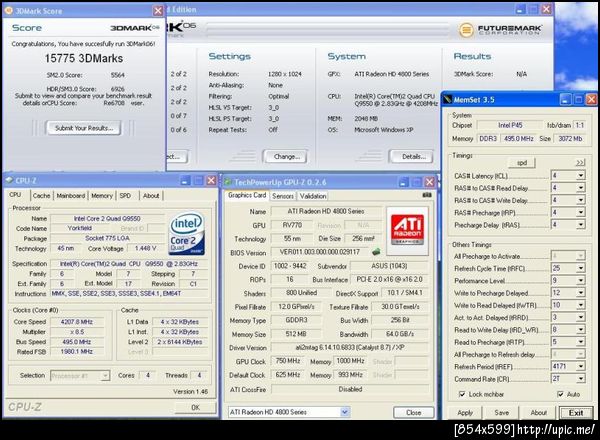Open the Refresh Cycle Time (tRFC) dropdown
This screenshot has width=600, height=440.
[x=580, y=268]
